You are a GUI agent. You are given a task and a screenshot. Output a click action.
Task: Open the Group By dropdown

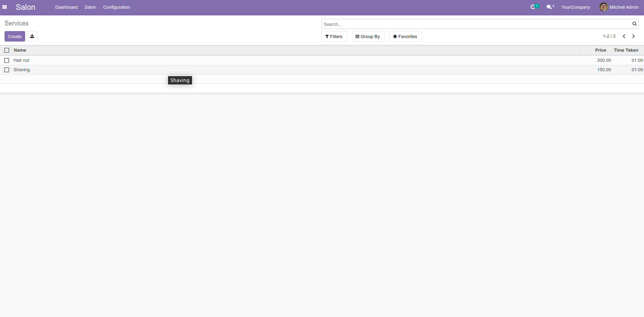coord(368,36)
